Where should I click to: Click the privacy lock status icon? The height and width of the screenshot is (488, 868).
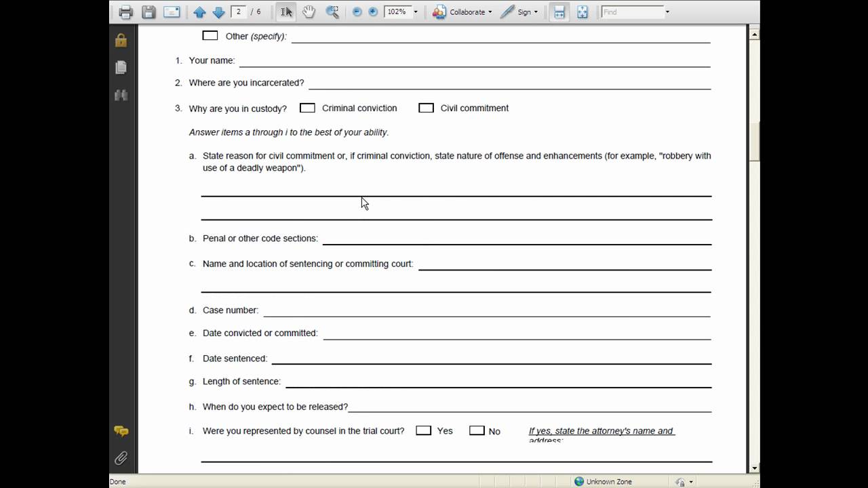(x=680, y=482)
